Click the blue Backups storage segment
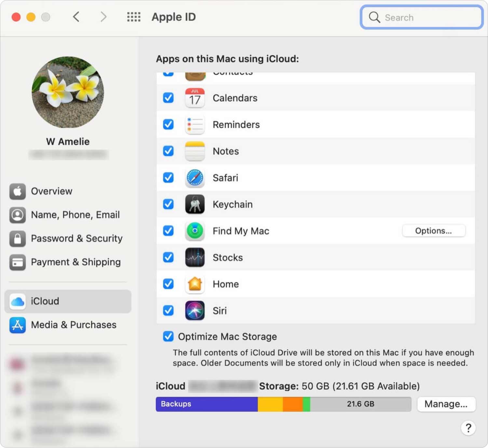This screenshot has height=448, width=488. pyautogui.click(x=207, y=404)
